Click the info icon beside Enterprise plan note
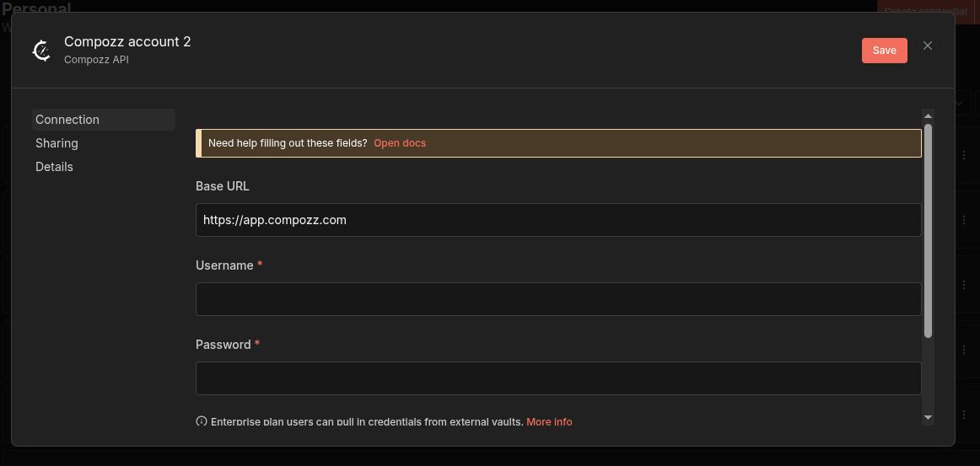This screenshot has height=466, width=980. tap(202, 421)
